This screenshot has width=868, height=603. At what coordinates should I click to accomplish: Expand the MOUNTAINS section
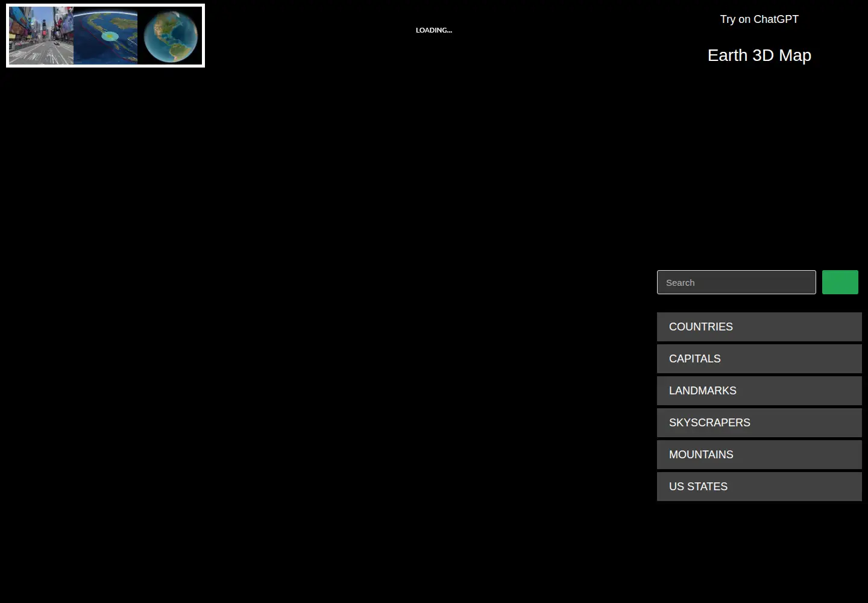coord(759,455)
